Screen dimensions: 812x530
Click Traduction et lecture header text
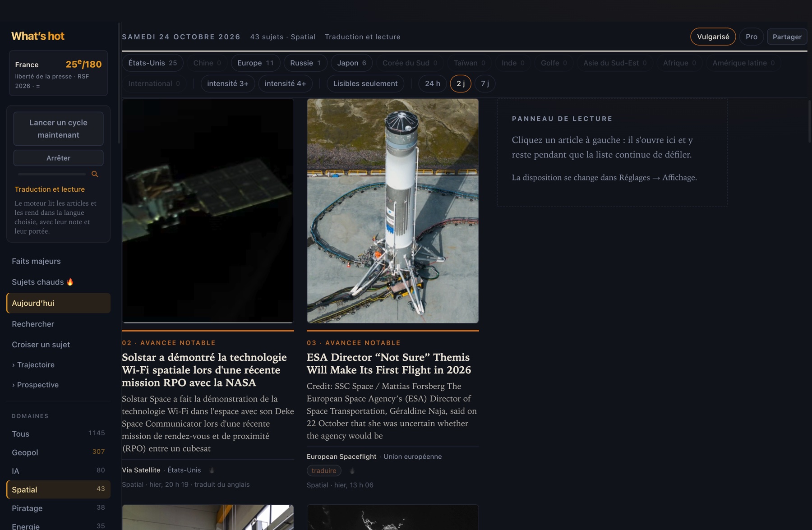[363, 37]
